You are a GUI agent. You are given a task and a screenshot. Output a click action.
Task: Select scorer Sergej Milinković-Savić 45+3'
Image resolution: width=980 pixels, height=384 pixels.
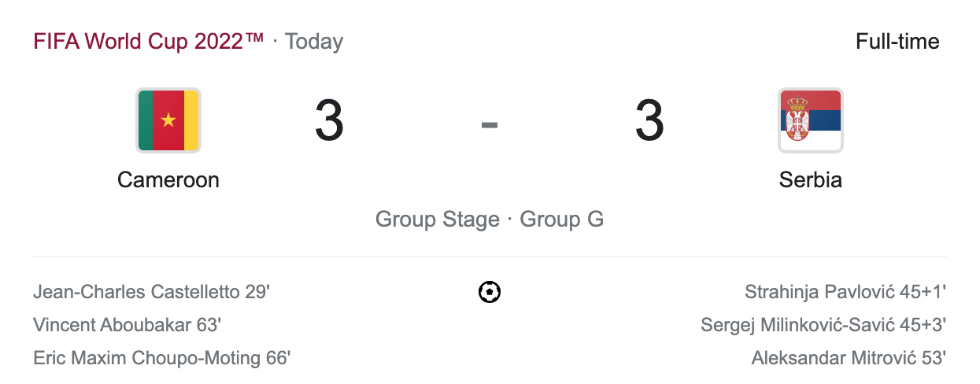(823, 325)
